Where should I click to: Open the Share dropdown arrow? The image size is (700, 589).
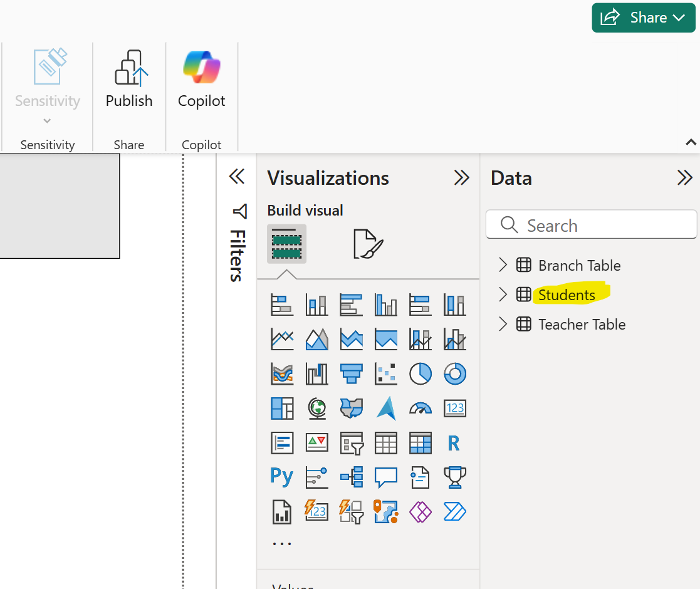coord(681,18)
